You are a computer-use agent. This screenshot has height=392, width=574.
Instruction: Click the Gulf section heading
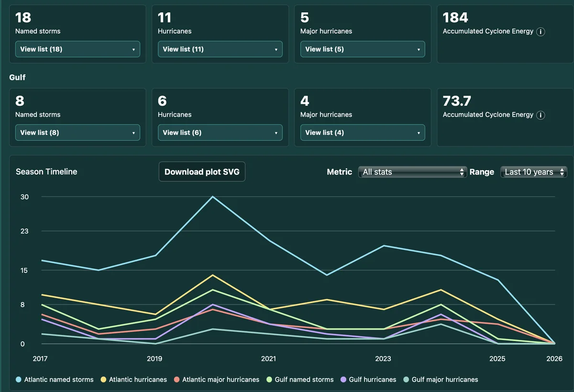(x=17, y=77)
